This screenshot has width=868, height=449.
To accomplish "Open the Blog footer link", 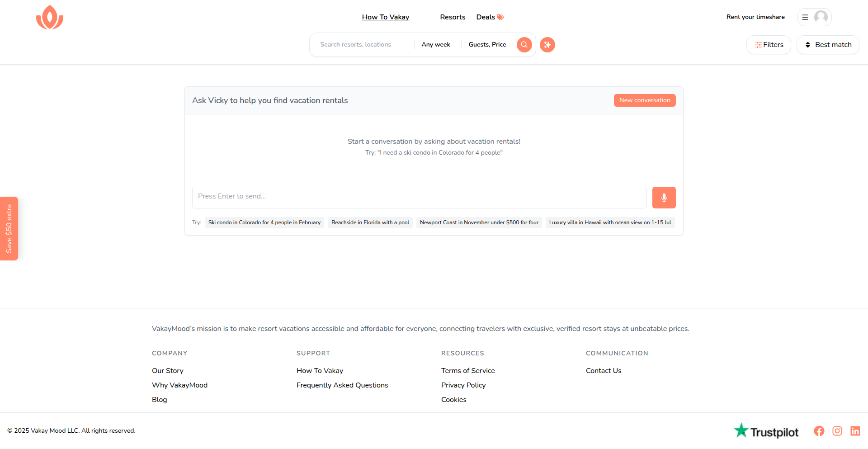I will [x=160, y=400].
